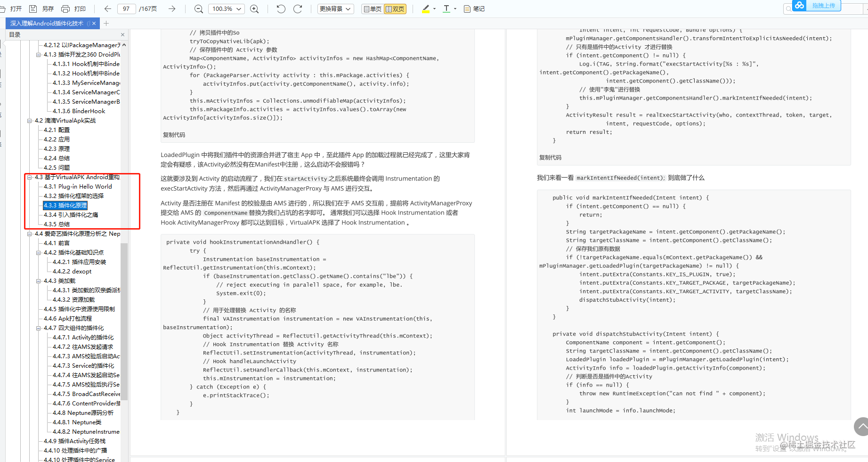Image resolution: width=868 pixels, height=462 pixels.
Task: Open outline item 4.4.7.6 ContentProvider
Action: point(86,404)
